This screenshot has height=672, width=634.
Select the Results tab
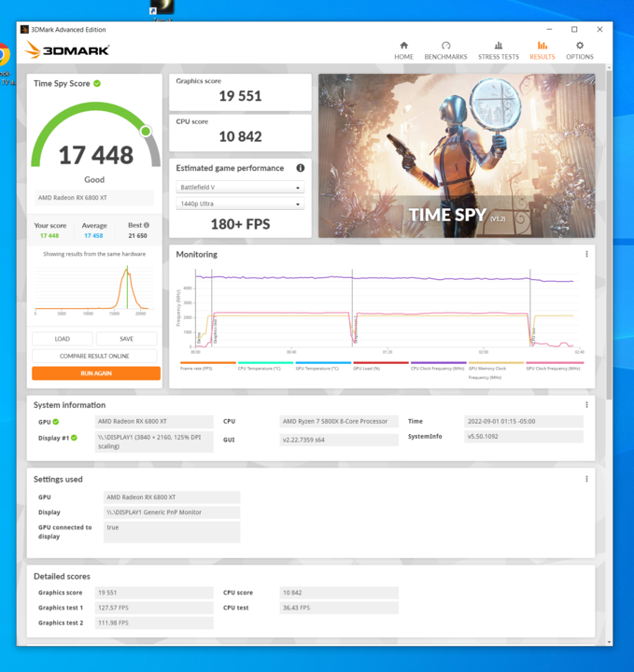click(x=542, y=50)
